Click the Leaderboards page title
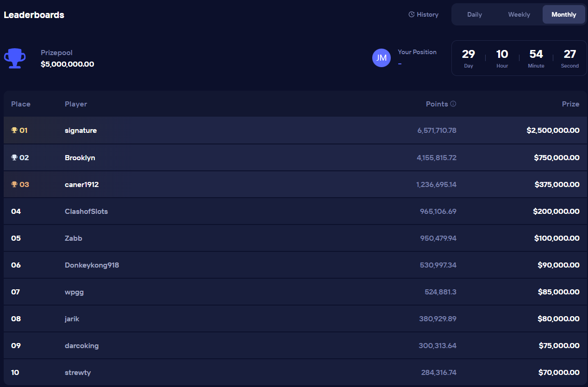Screen dimensions: 588x387 34,14
